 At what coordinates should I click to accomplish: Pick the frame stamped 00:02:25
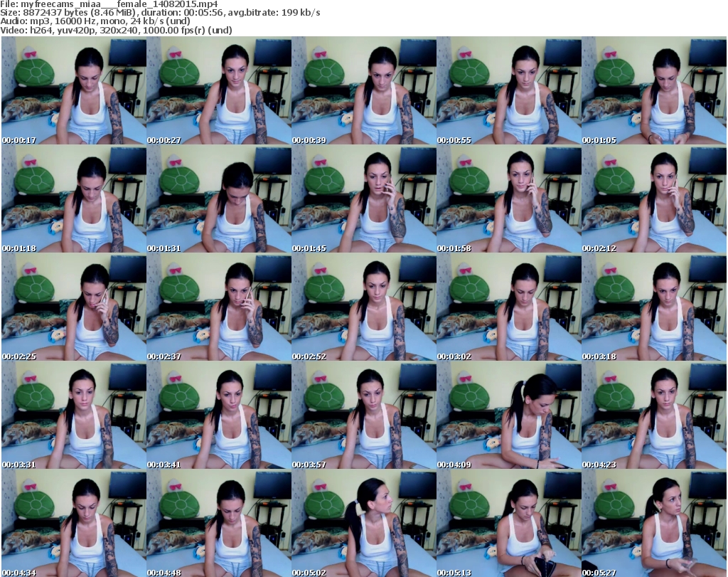tap(74, 307)
